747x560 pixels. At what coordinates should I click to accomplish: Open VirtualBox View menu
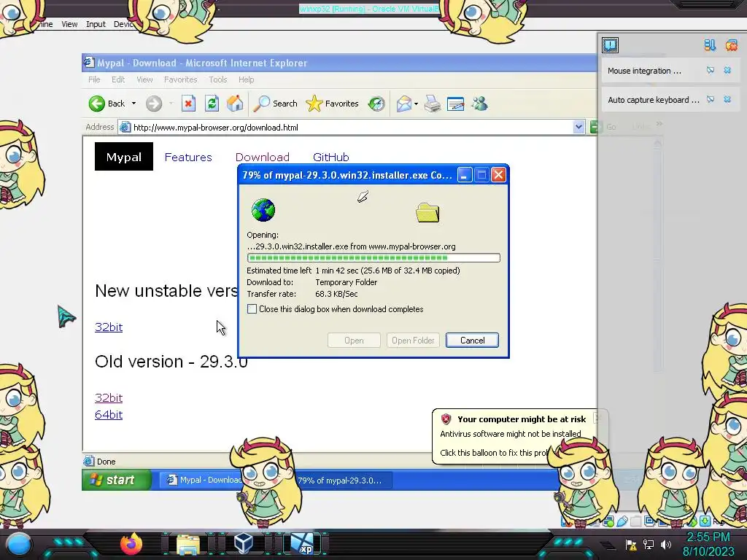pyautogui.click(x=69, y=24)
